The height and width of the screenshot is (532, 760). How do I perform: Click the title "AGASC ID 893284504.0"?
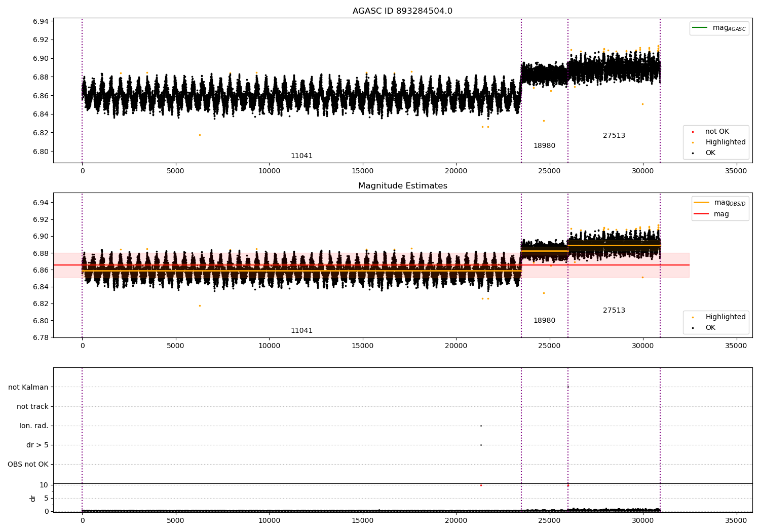[402, 11]
